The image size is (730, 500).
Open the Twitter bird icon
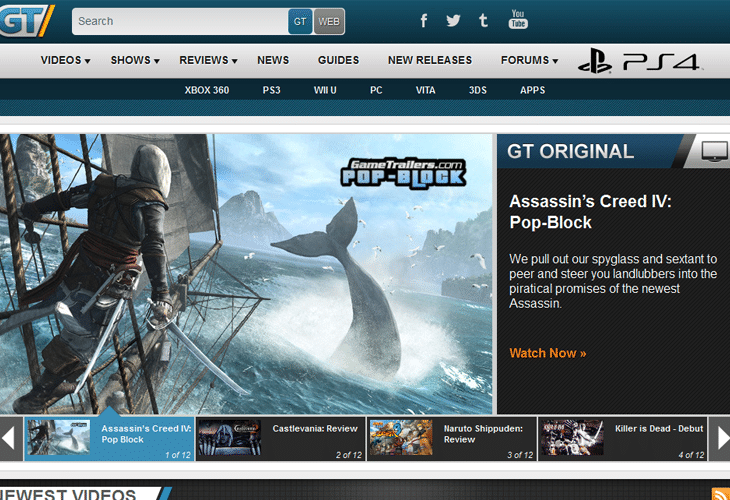(453, 20)
